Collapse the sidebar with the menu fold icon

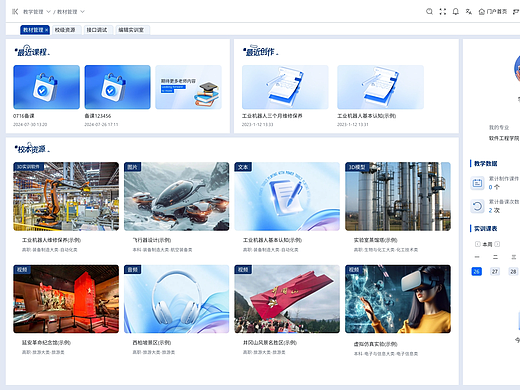pos(15,12)
